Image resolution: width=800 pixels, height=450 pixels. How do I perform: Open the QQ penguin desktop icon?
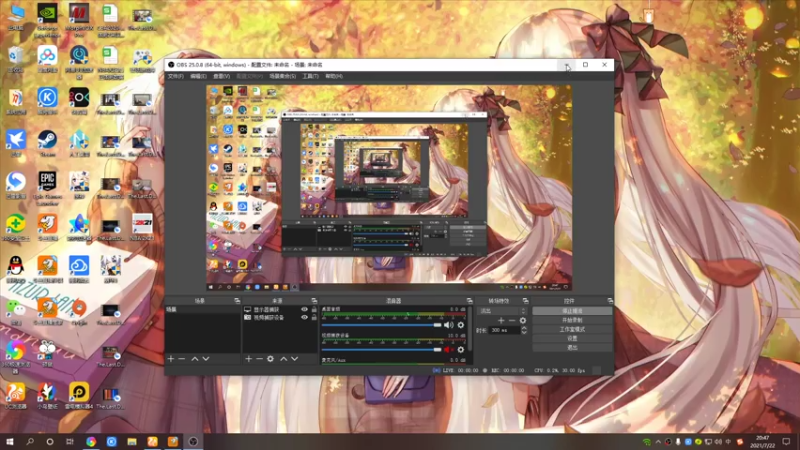pyautogui.click(x=16, y=269)
